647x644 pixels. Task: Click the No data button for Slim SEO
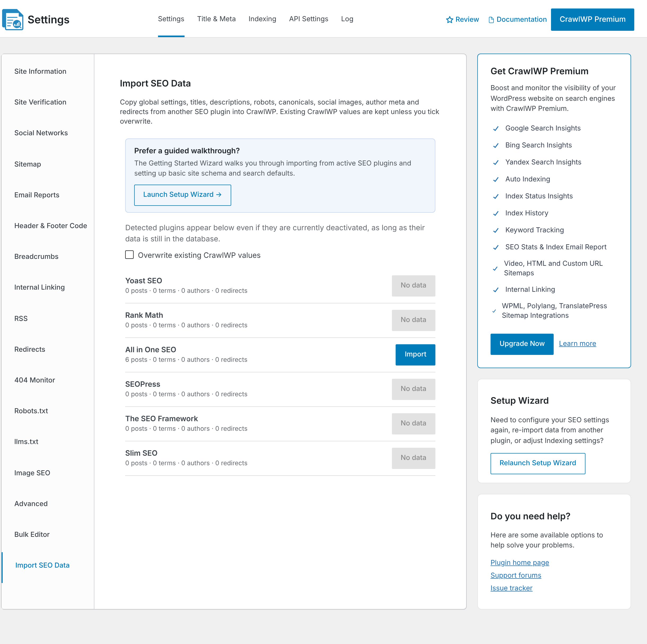click(x=413, y=458)
